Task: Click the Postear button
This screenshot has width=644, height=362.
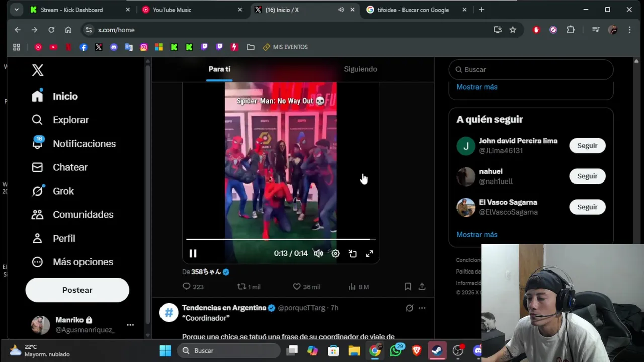Action: pyautogui.click(x=77, y=290)
